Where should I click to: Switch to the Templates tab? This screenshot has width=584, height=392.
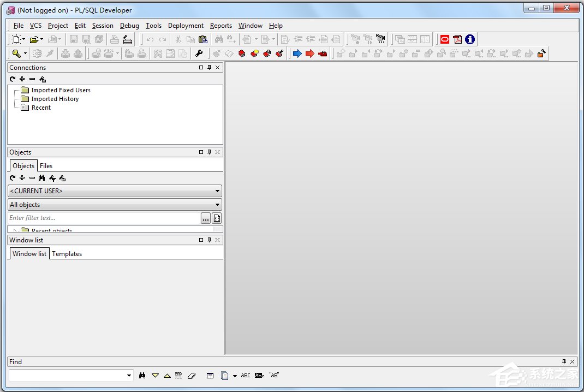point(67,254)
